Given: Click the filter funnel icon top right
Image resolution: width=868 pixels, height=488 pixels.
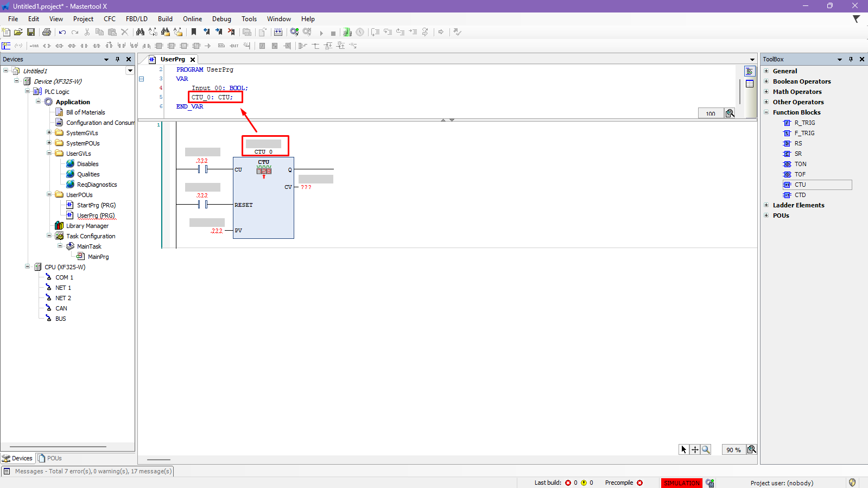Looking at the screenshot, I should tap(856, 19).
